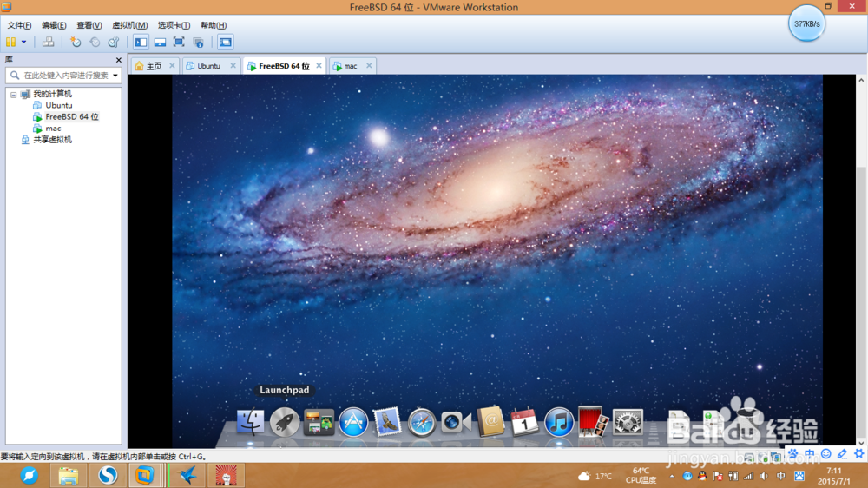Image resolution: width=868 pixels, height=488 pixels.
Task: Switch to the mac tab
Action: (351, 66)
